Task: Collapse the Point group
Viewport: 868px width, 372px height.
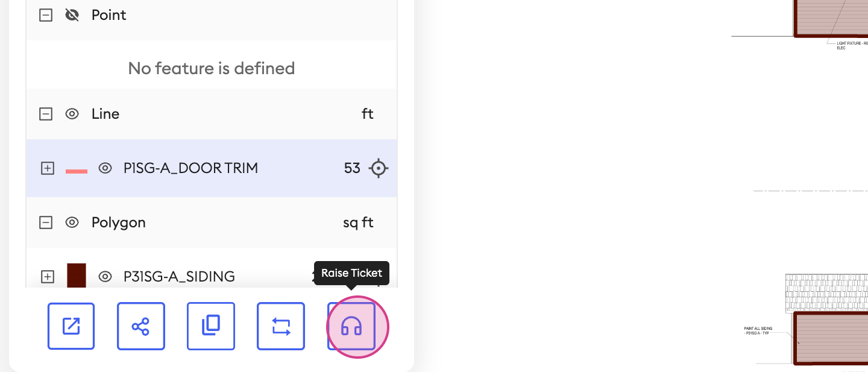Action: tap(46, 15)
